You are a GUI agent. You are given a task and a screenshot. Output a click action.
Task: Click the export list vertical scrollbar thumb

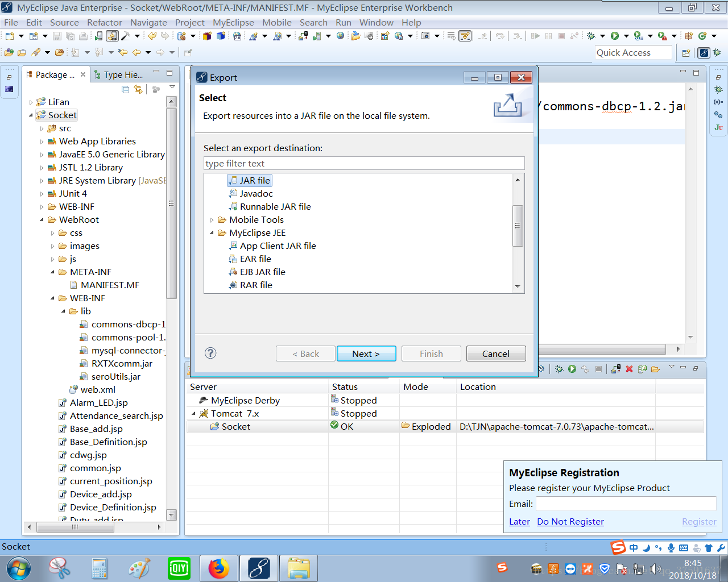pyautogui.click(x=518, y=226)
